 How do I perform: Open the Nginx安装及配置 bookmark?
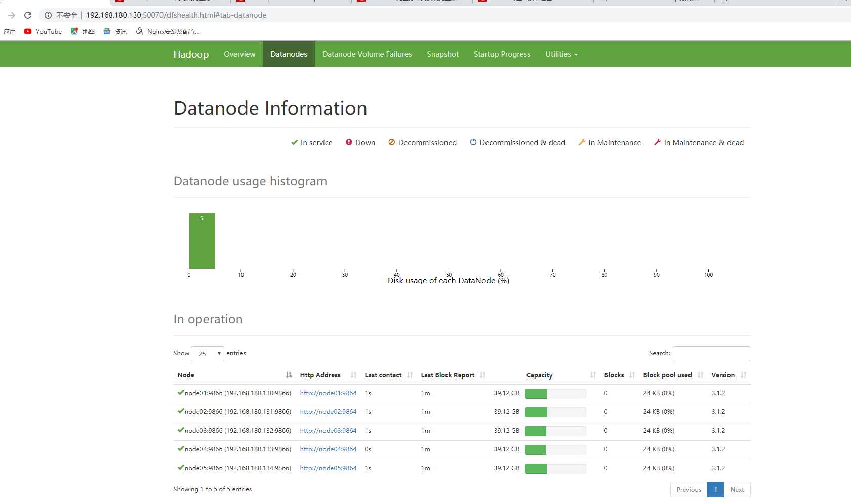[168, 31]
